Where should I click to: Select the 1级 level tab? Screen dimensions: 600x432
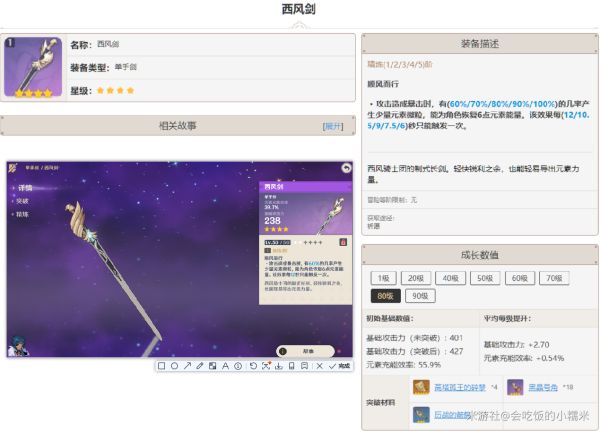coord(383,278)
